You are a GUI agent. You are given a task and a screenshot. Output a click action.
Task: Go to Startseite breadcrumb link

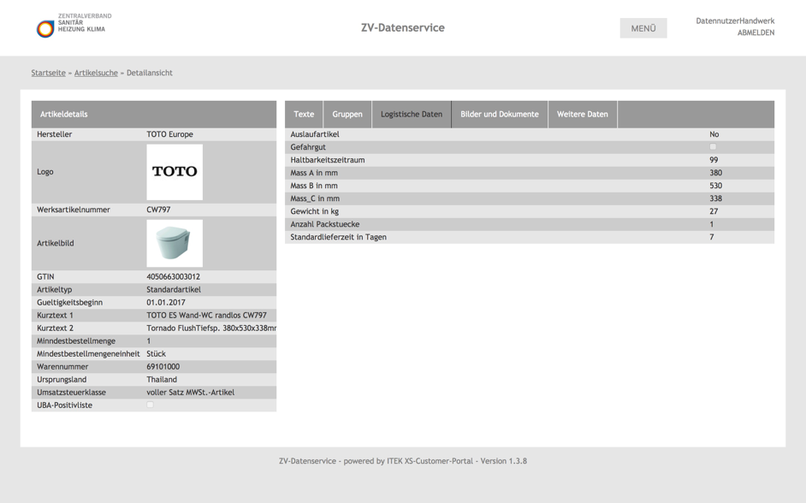[48, 73]
